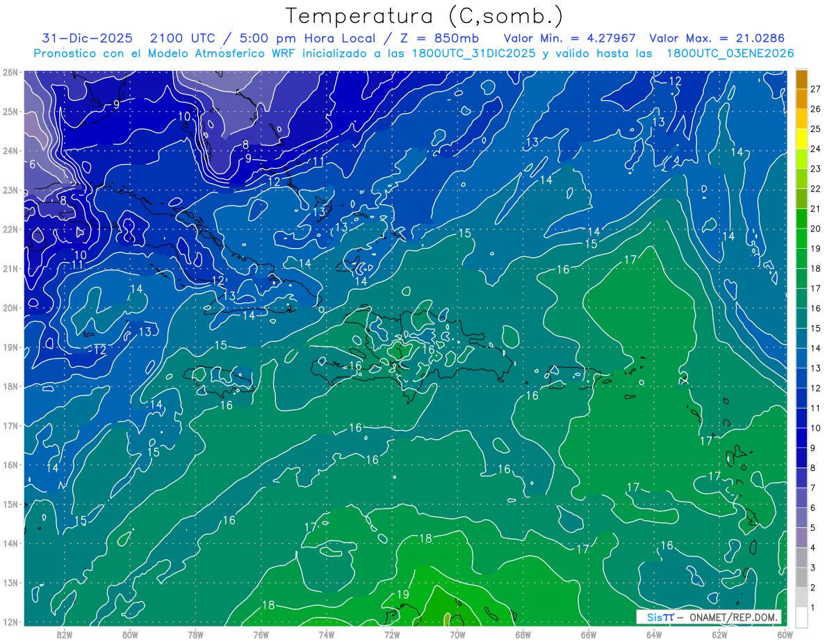Click the '20N' latitude axis label
Image resolution: width=834 pixels, height=644 pixels.
(10, 308)
